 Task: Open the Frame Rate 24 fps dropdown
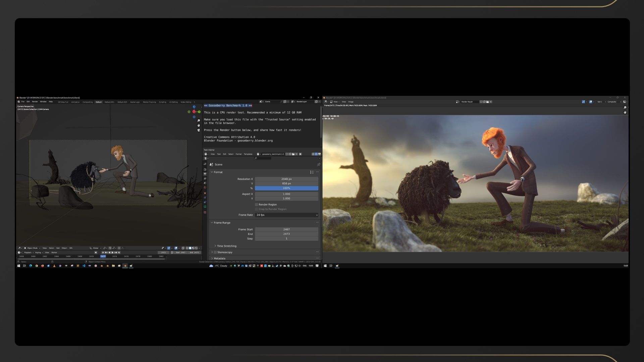click(286, 215)
